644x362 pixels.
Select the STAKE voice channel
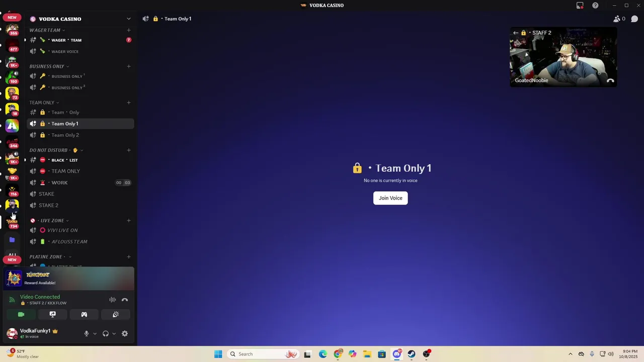(80, 194)
